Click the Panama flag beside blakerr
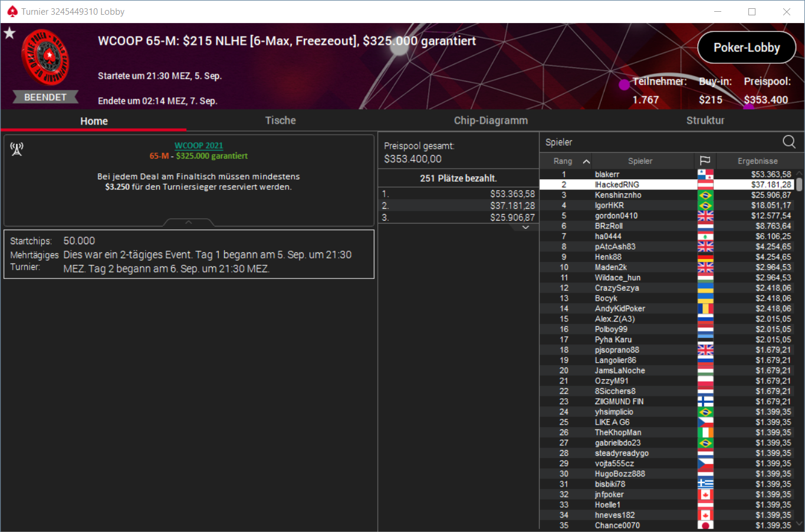 coord(705,175)
